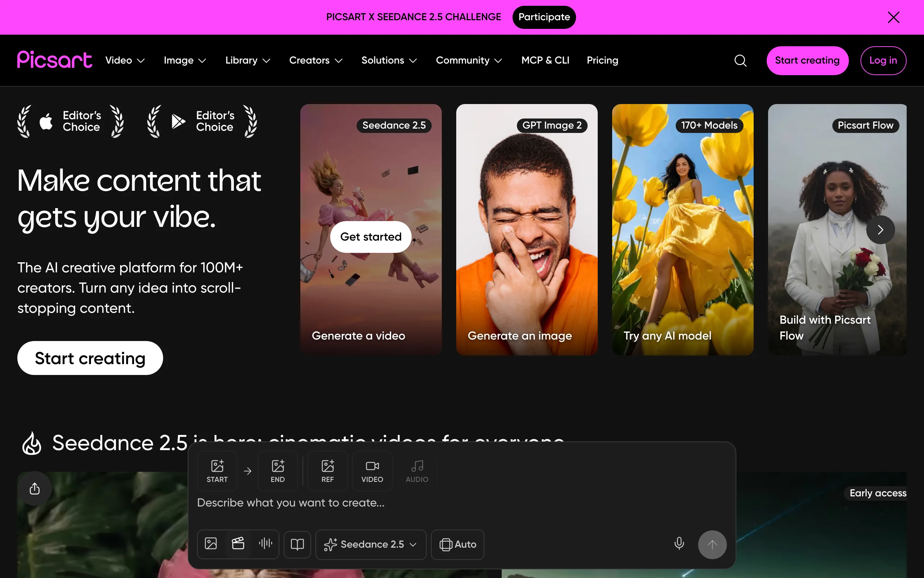
Task: Click the GPT Image 2 tag label
Action: click(552, 125)
